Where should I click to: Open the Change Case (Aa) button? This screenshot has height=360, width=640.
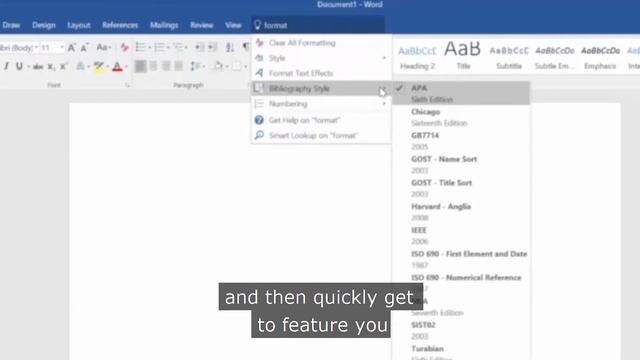(x=104, y=48)
